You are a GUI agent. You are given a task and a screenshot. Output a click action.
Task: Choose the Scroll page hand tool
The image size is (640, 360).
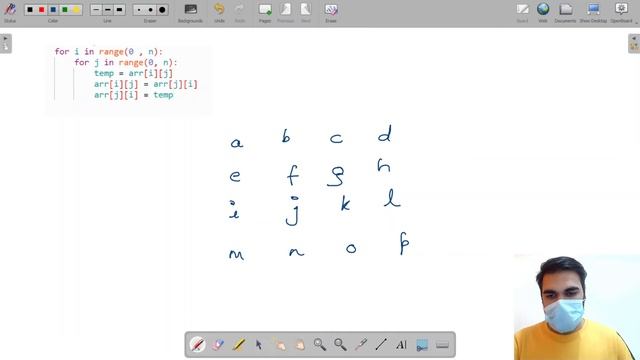click(300, 345)
